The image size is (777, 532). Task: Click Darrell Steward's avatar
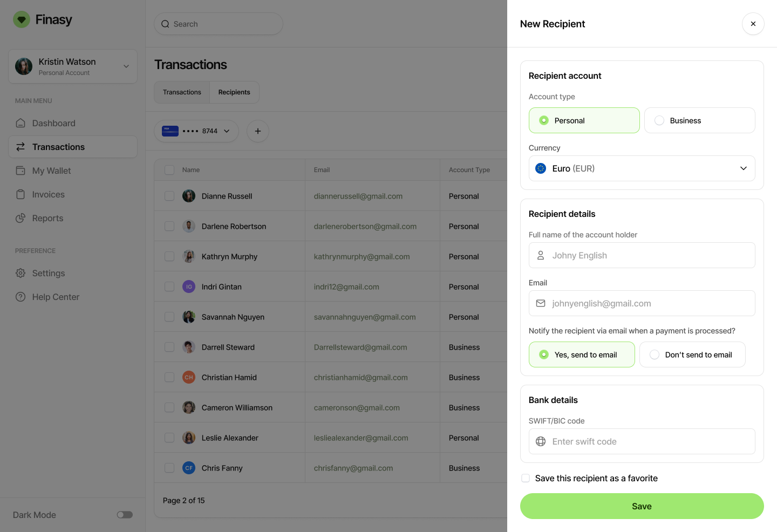[189, 347]
